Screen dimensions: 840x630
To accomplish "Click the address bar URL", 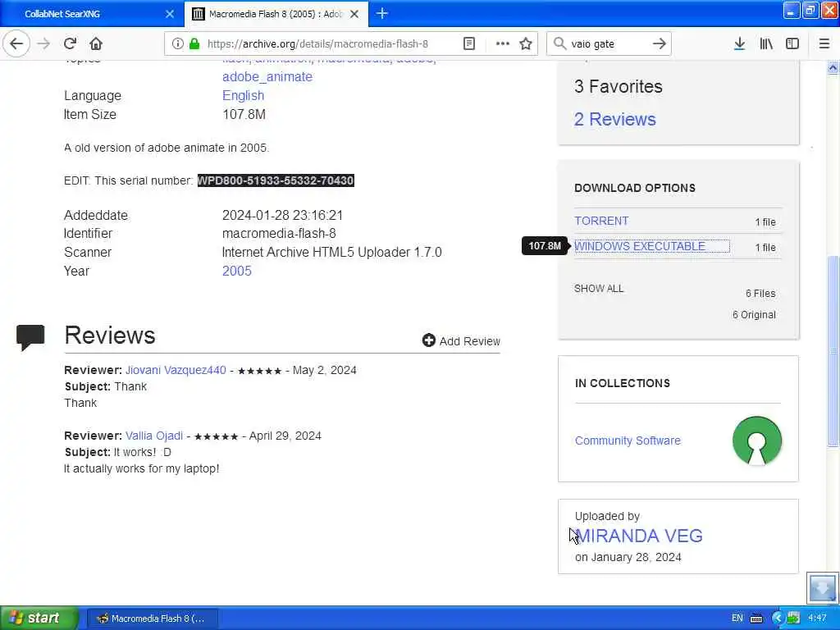I will [x=317, y=44].
